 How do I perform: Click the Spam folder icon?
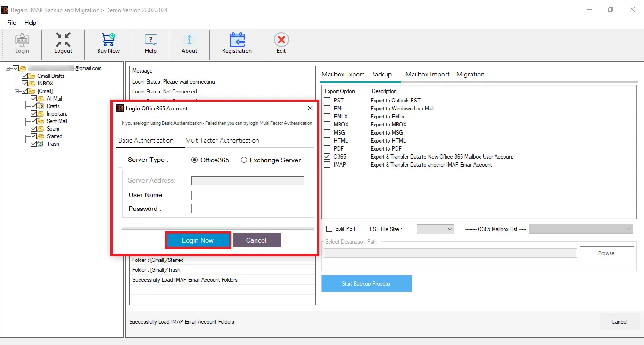(41, 129)
